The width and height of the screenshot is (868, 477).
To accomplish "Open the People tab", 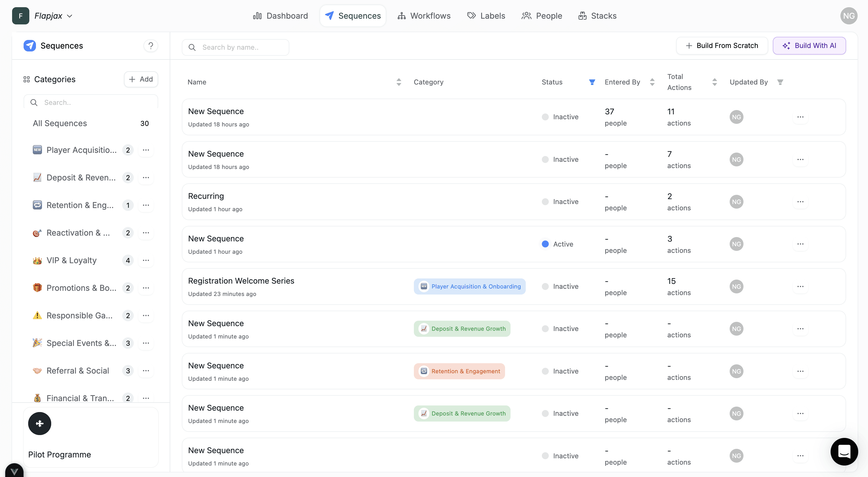I will point(542,16).
